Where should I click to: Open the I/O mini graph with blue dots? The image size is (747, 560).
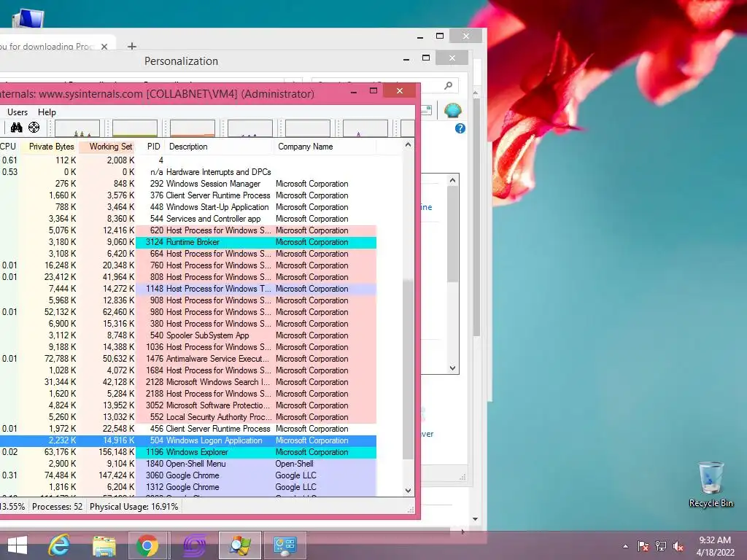coord(250,128)
